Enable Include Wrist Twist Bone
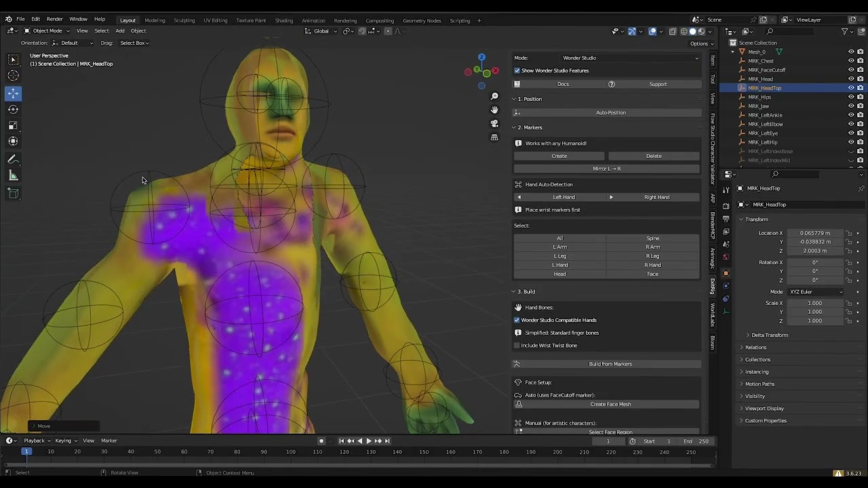The image size is (868, 488). (517, 346)
